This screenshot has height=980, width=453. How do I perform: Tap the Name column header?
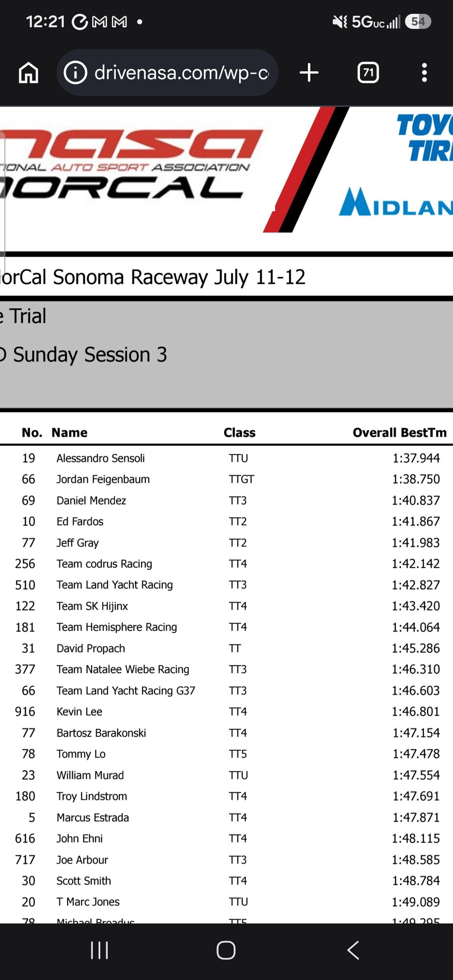tap(70, 433)
